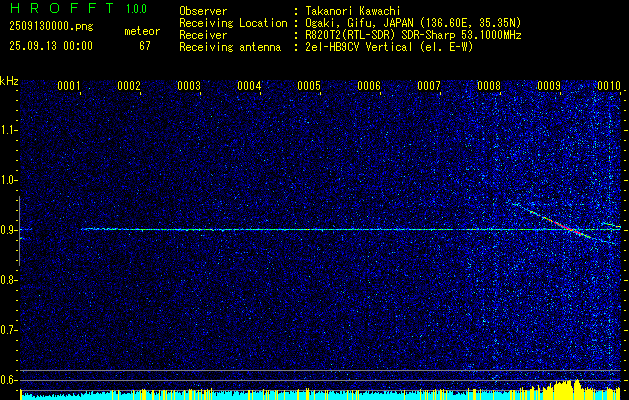The height and width of the screenshot is (400, 629).
Task: Click the 0006 minute time marker
Action: coord(369,86)
